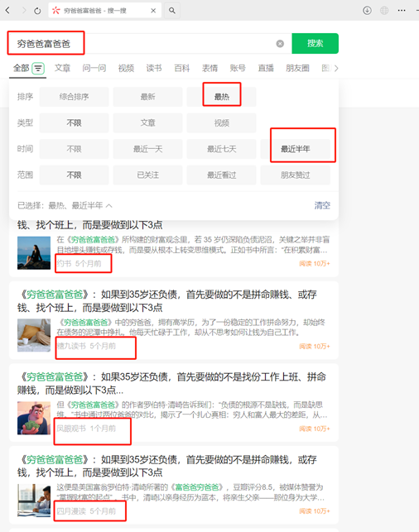
Task: Set time filter to 最近七天
Action: click(x=221, y=149)
